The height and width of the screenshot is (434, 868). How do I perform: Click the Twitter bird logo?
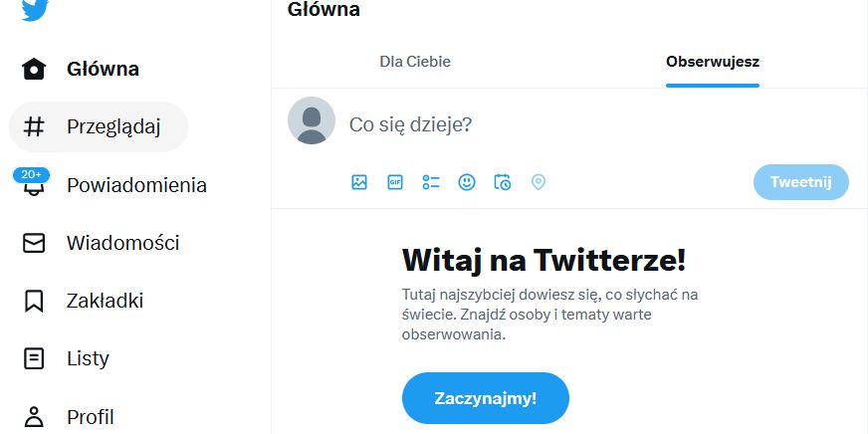click(35, 9)
